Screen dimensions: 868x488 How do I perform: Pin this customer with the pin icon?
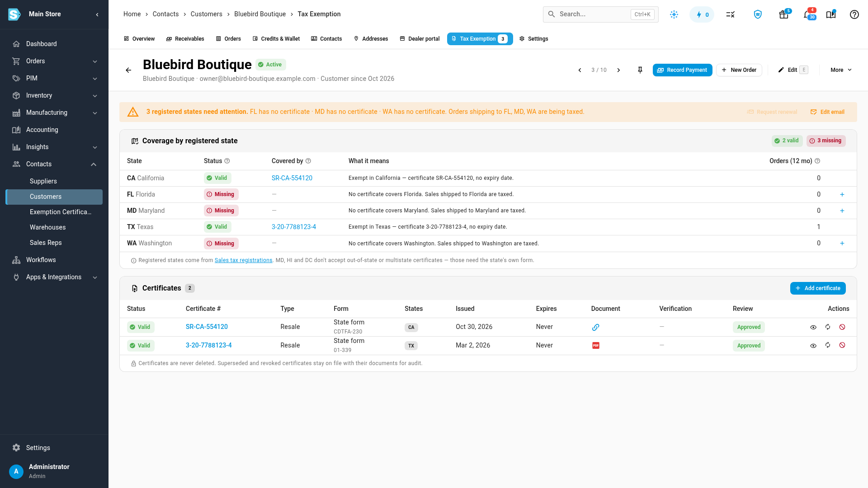[x=640, y=70]
